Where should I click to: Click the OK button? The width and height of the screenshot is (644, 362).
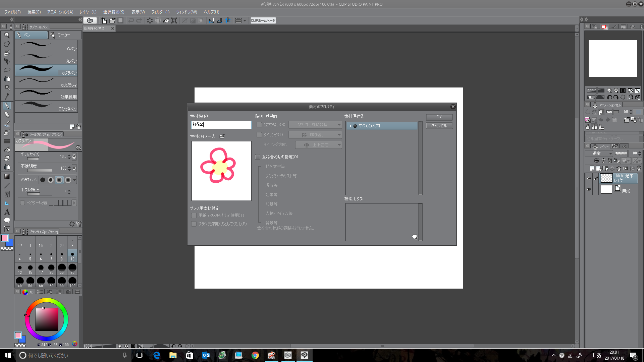[x=439, y=117]
